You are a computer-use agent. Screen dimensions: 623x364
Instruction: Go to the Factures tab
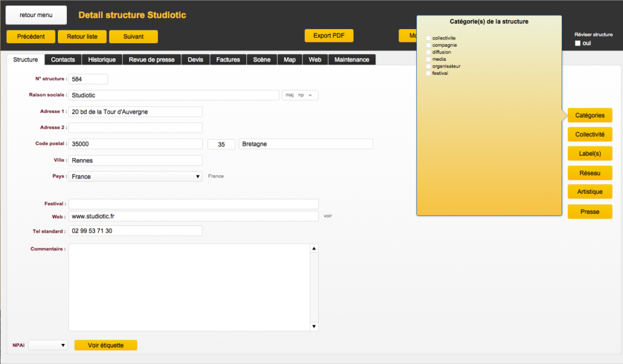tap(228, 60)
